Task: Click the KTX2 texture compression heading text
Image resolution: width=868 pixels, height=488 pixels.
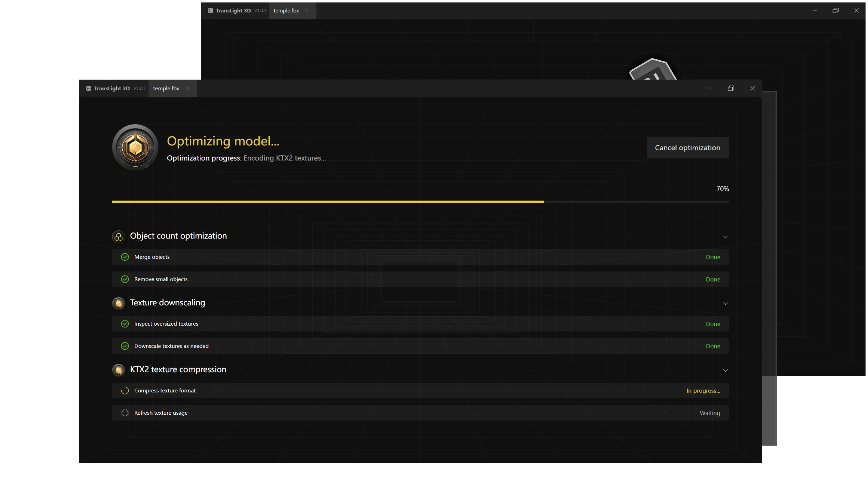Action: tap(178, 369)
